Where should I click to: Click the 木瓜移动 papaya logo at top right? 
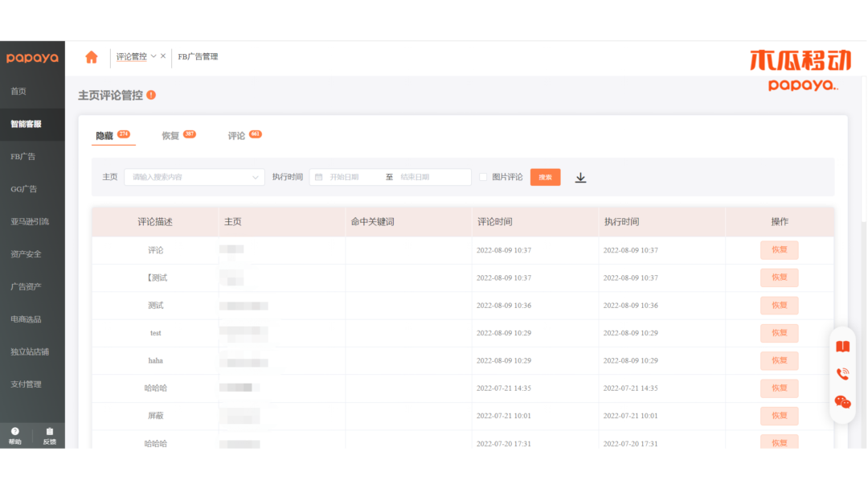[x=801, y=70]
